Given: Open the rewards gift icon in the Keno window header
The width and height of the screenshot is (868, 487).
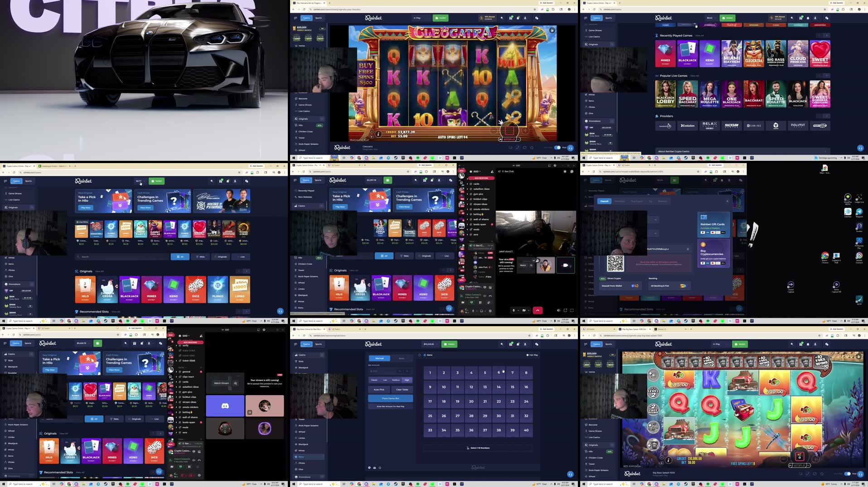Looking at the screenshot, I should [x=511, y=344].
